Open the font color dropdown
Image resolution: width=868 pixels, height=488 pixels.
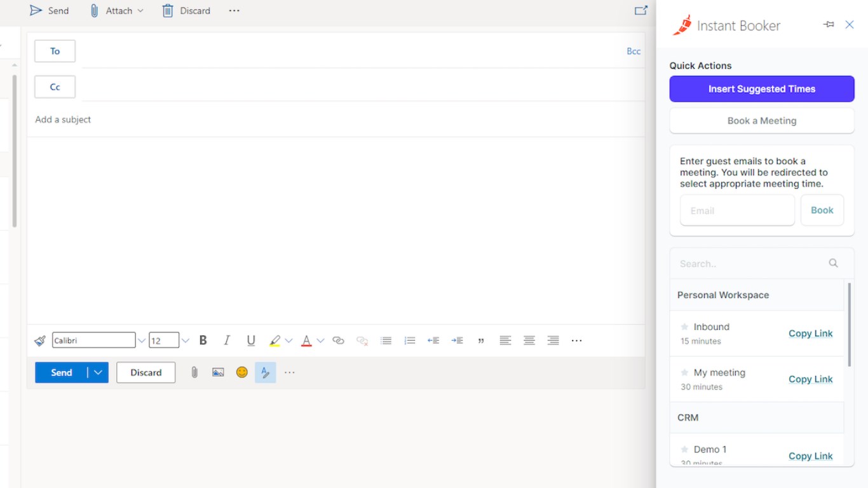tap(320, 341)
